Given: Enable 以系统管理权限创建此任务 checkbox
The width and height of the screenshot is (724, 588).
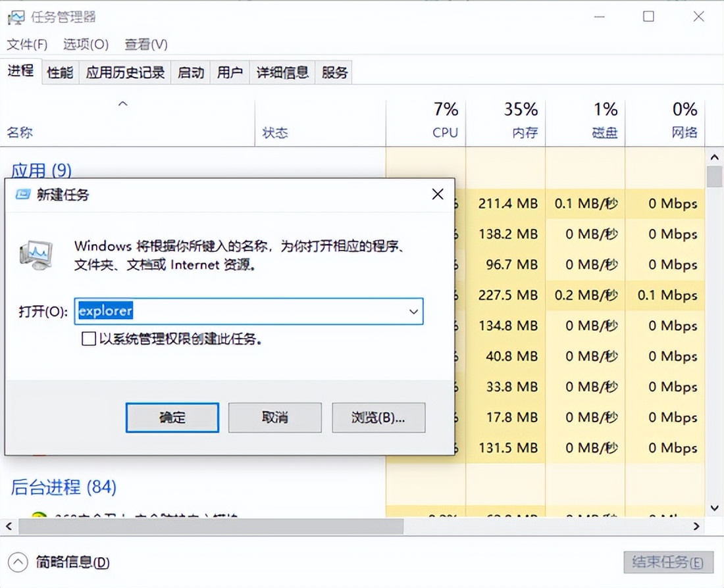Looking at the screenshot, I should [x=88, y=339].
